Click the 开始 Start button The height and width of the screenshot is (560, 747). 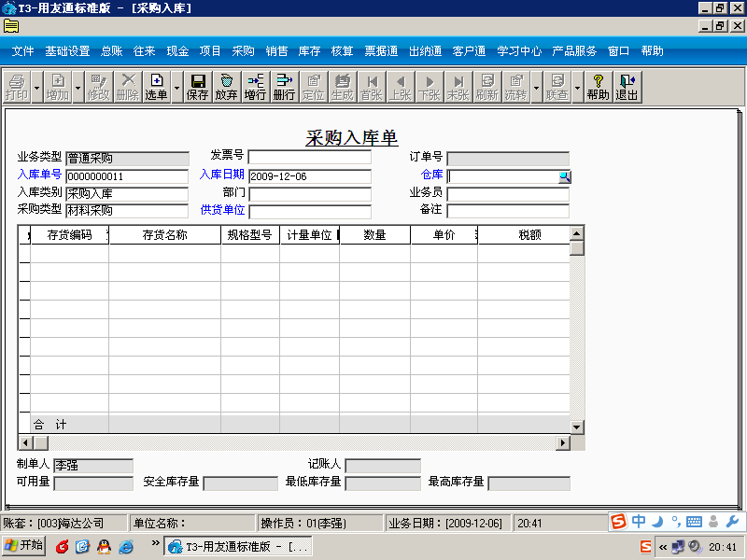pyautogui.click(x=23, y=546)
